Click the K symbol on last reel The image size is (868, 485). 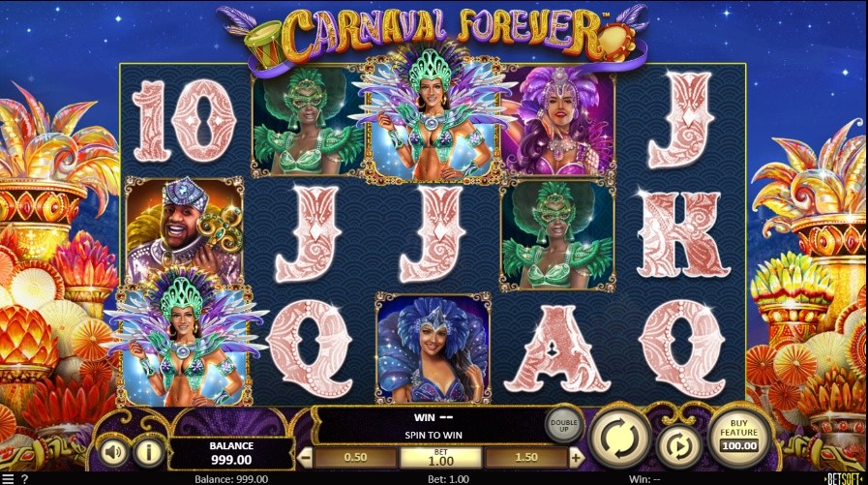point(681,234)
